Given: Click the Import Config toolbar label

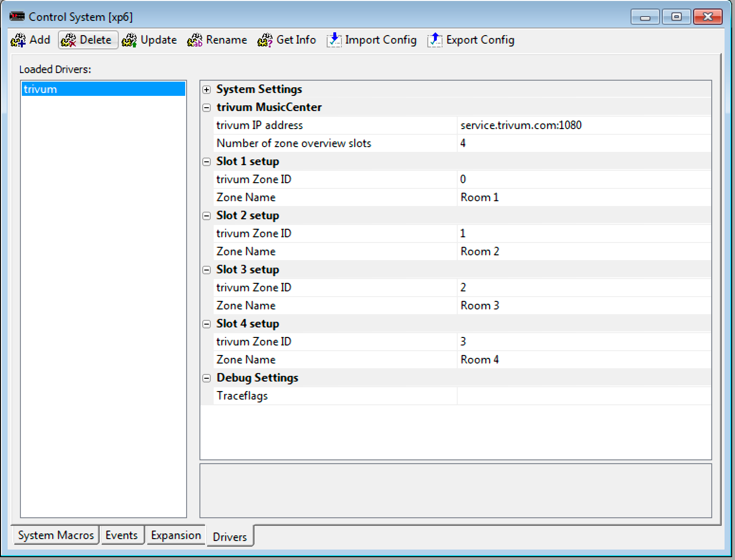Looking at the screenshot, I should pyautogui.click(x=381, y=40).
